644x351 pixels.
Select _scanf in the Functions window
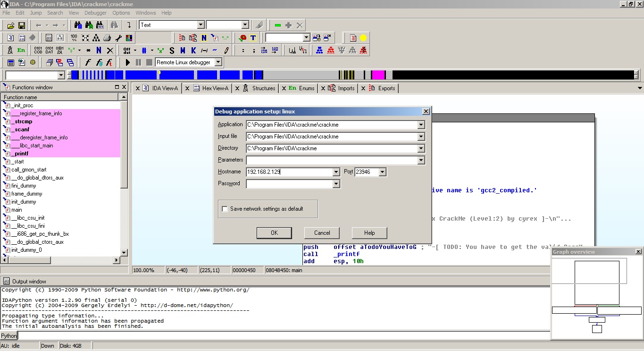click(x=20, y=129)
